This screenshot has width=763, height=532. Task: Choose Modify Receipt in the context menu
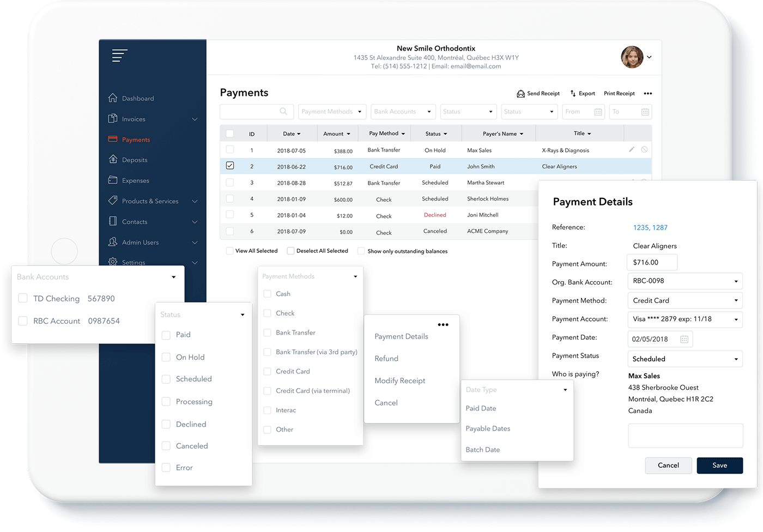(400, 380)
